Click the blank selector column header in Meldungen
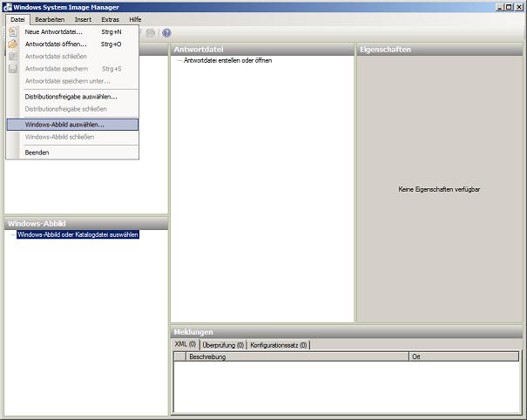Screen dimensions: 527x420 (180, 356)
